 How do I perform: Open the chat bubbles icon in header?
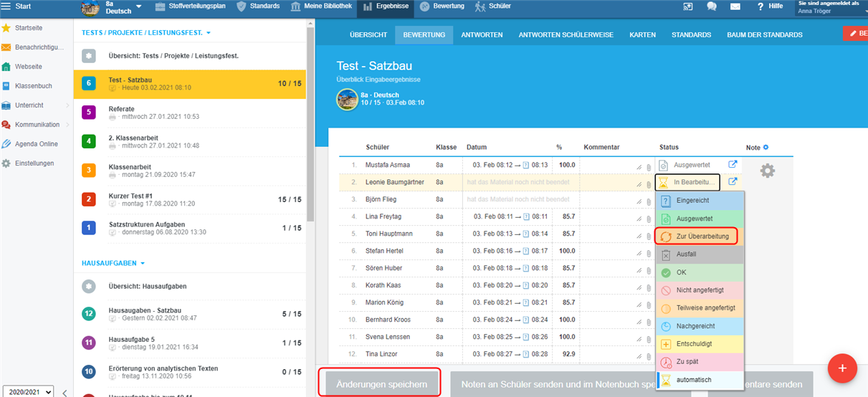711,6
